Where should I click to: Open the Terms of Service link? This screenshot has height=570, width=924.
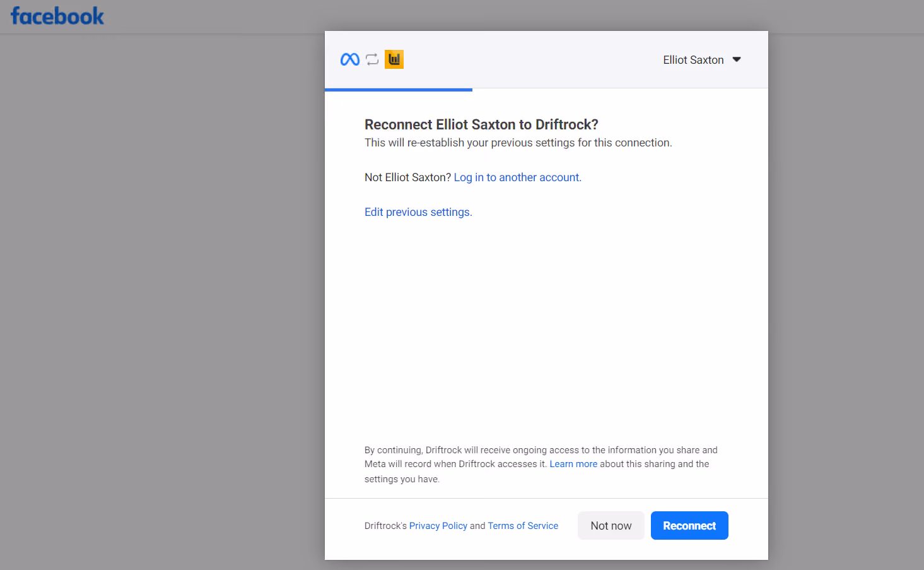tap(523, 526)
